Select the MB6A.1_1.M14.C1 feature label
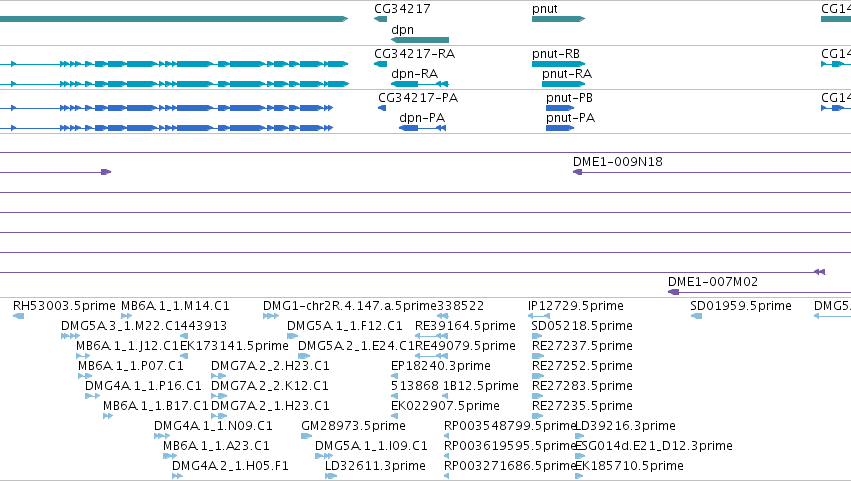Image resolution: width=851 pixels, height=481 pixels. point(175,306)
